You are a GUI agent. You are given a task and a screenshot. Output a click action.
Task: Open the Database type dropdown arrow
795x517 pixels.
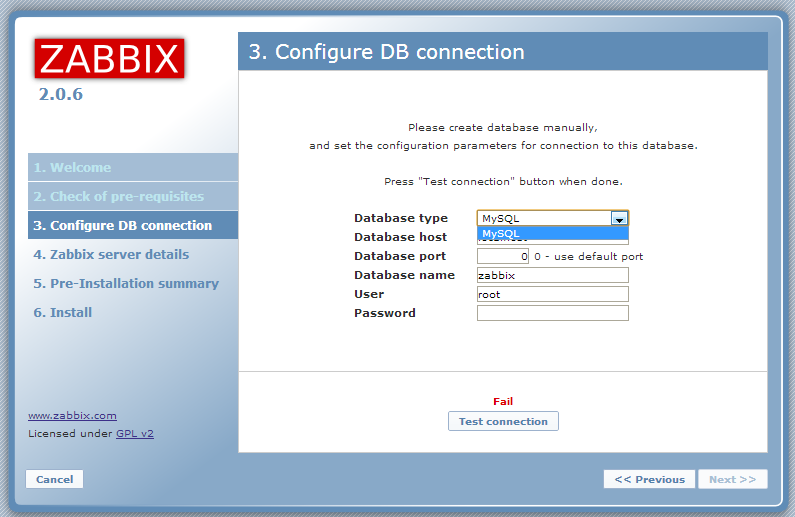pos(619,218)
